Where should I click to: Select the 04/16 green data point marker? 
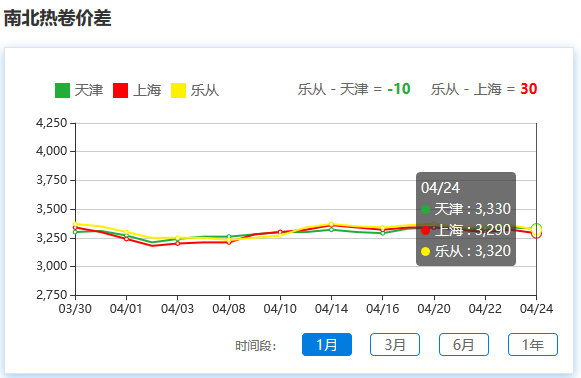coord(383,233)
